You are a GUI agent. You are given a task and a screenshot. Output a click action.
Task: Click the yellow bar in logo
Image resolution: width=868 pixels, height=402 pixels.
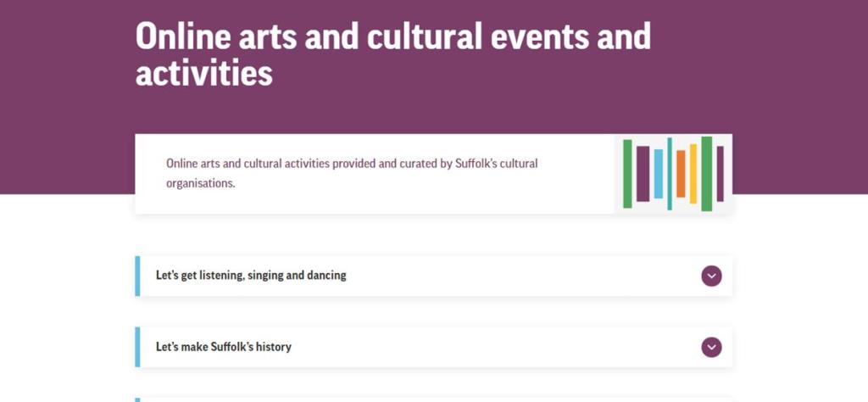[x=693, y=174]
